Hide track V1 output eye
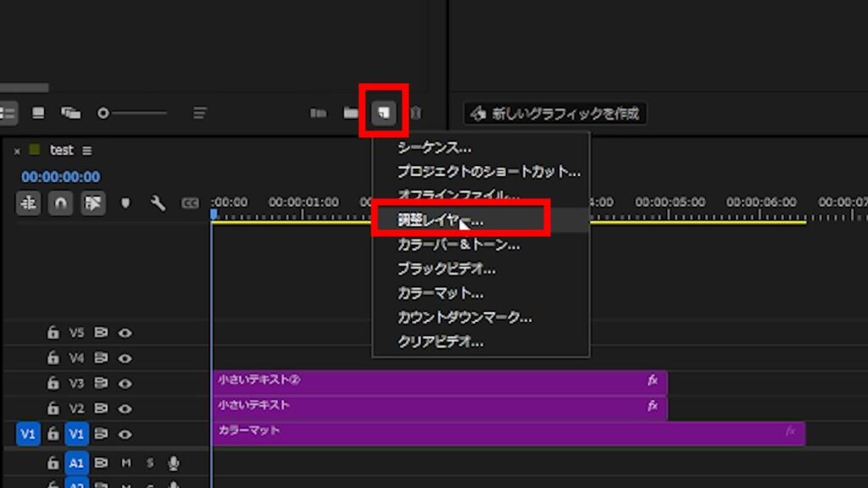This screenshot has height=488, width=868. coord(125,435)
